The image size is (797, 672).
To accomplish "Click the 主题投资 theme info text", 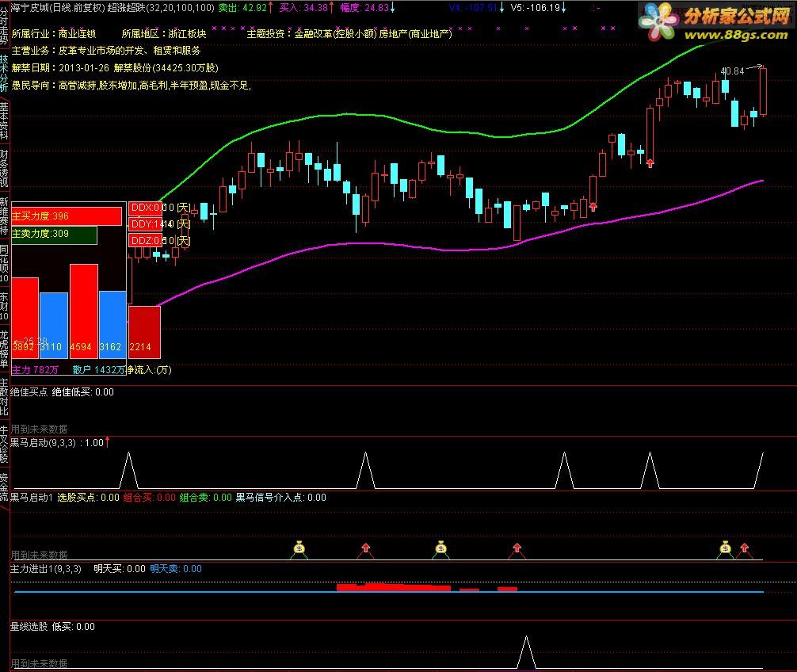I will [x=349, y=33].
